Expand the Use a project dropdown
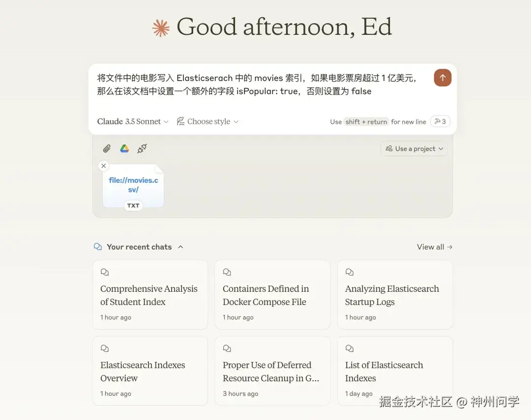 [x=414, y=148]
